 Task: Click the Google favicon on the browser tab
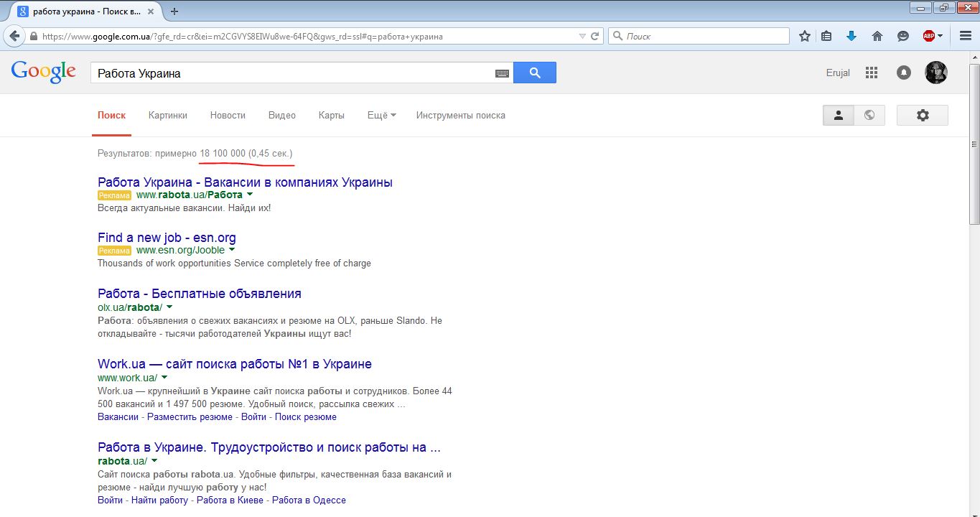pos(22,11)
